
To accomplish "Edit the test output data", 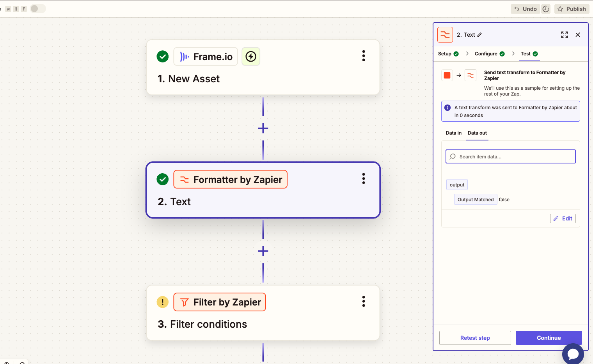I will pos(563,218).
